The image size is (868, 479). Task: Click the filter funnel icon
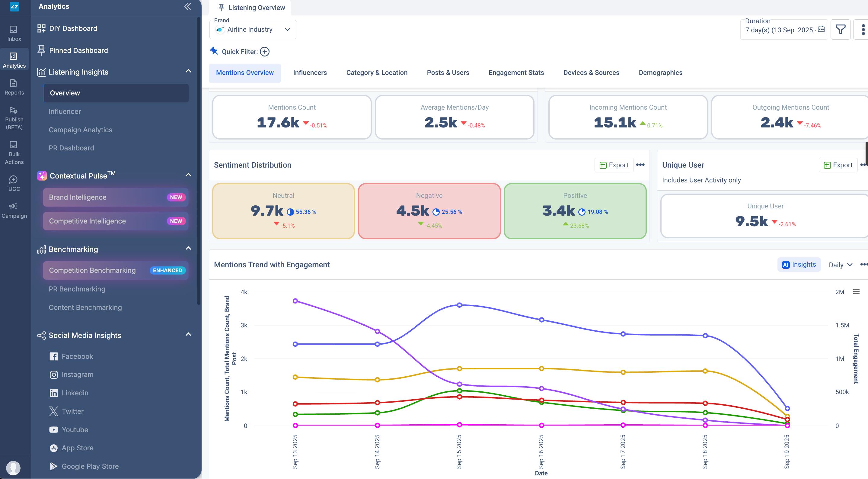[x=840, y=30]
